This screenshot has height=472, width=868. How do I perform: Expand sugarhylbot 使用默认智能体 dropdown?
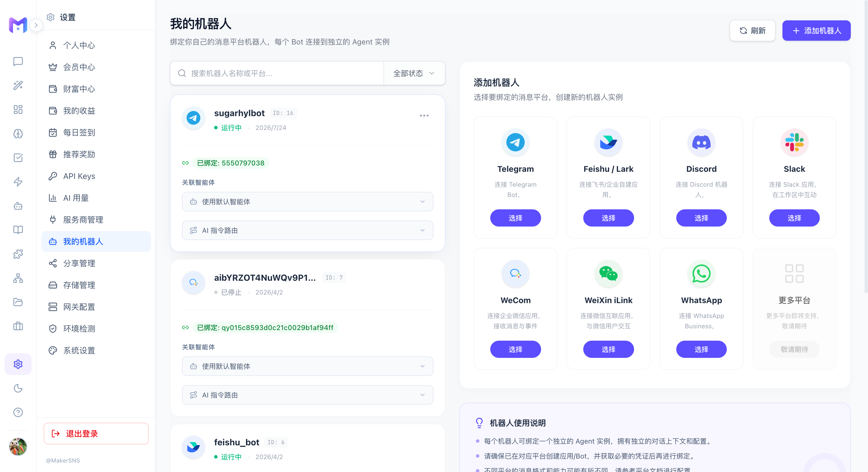307,202
